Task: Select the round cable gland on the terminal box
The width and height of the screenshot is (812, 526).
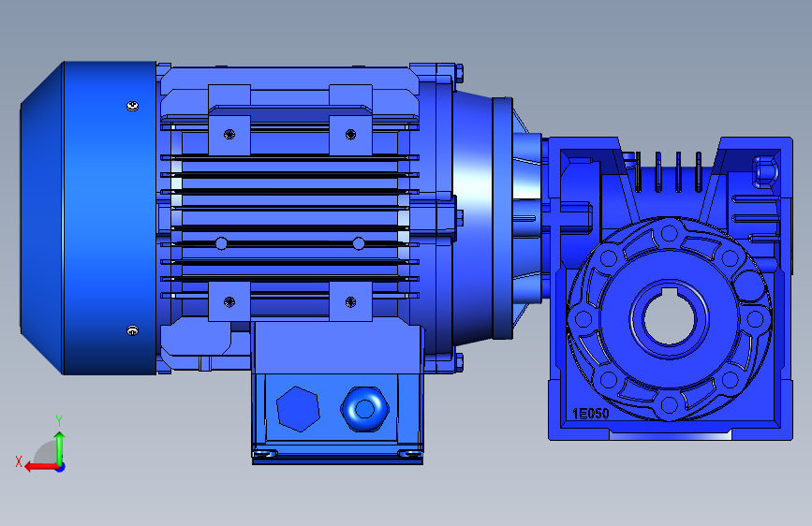Action: (364, 409)
